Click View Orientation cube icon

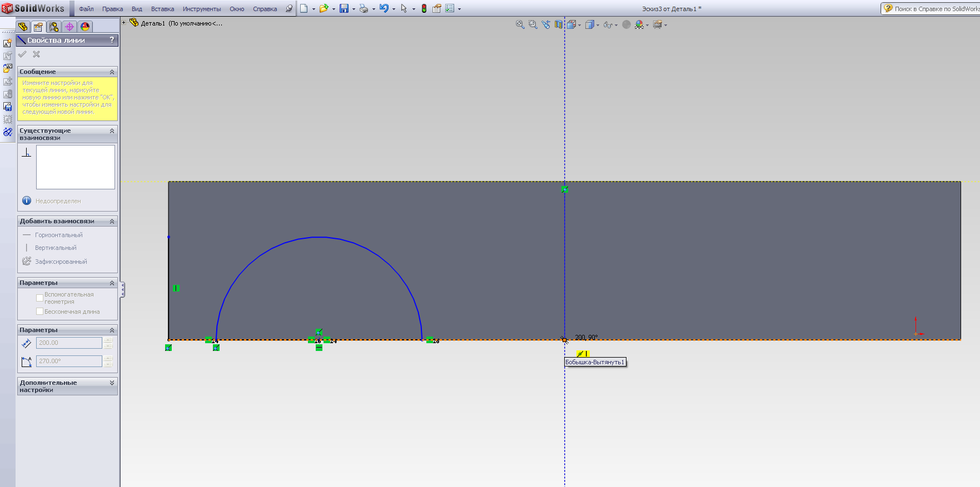(x=571, y=24)
